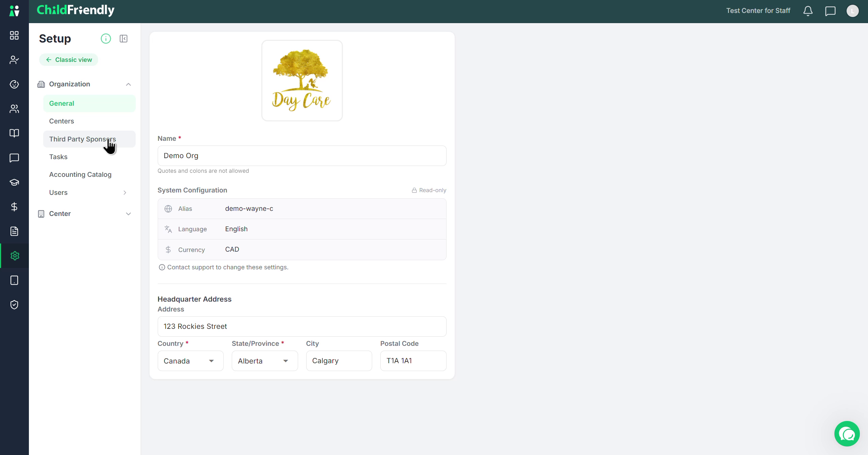Expand the Center section
Viewport: 868px width, 455px height.
pyautogui.click(x=128, y=214)
